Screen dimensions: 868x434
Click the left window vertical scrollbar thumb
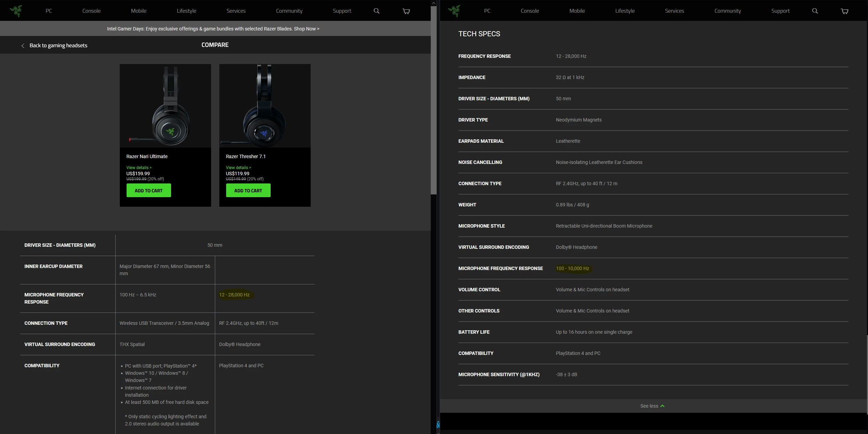pos(433,99)
